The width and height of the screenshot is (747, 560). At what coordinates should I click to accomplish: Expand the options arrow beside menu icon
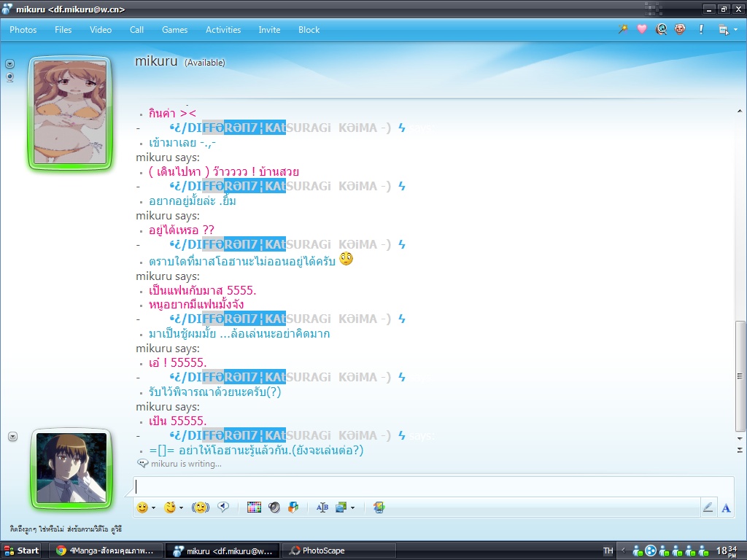coord(735,29)
